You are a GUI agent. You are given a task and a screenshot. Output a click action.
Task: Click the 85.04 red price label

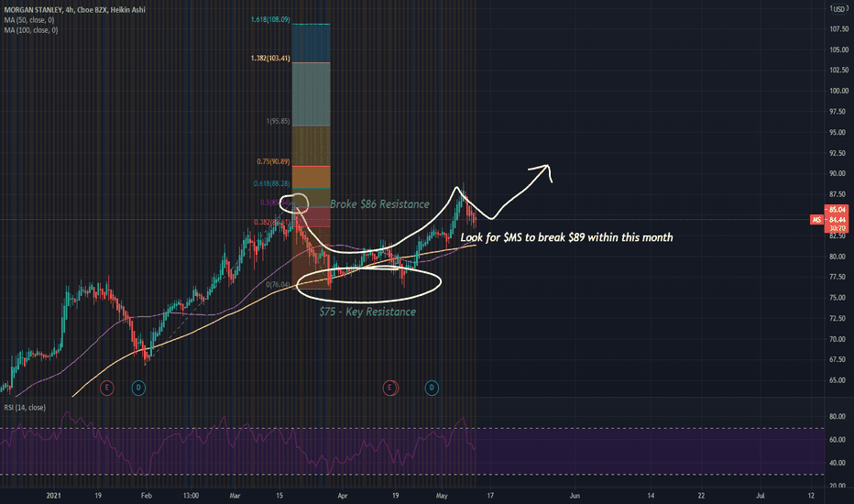pos(838,209)
